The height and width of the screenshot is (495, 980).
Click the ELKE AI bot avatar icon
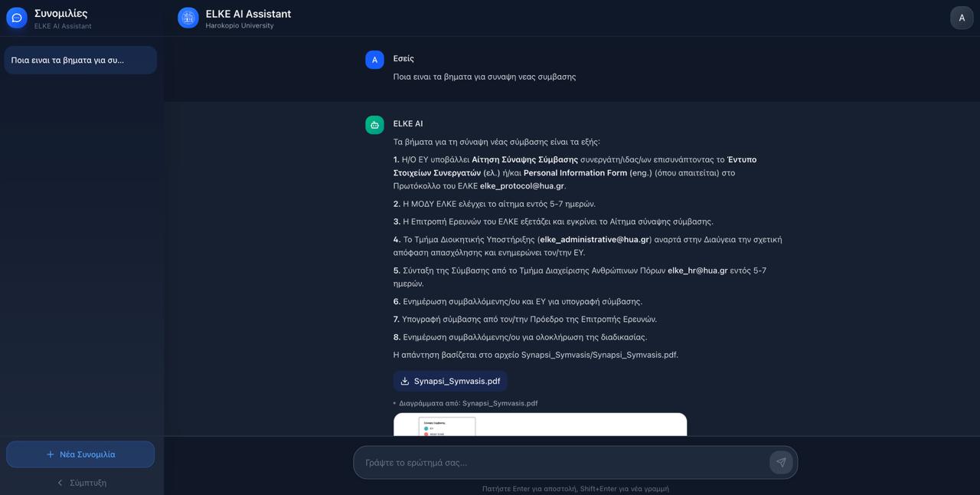point(374,125)
